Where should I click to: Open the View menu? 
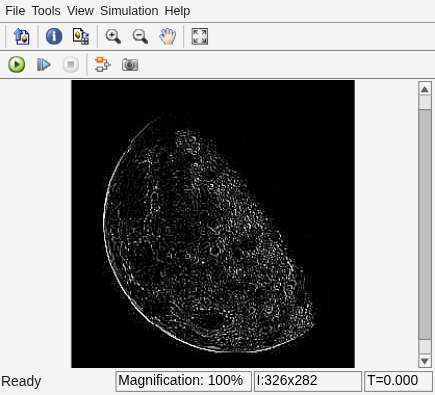80,11
